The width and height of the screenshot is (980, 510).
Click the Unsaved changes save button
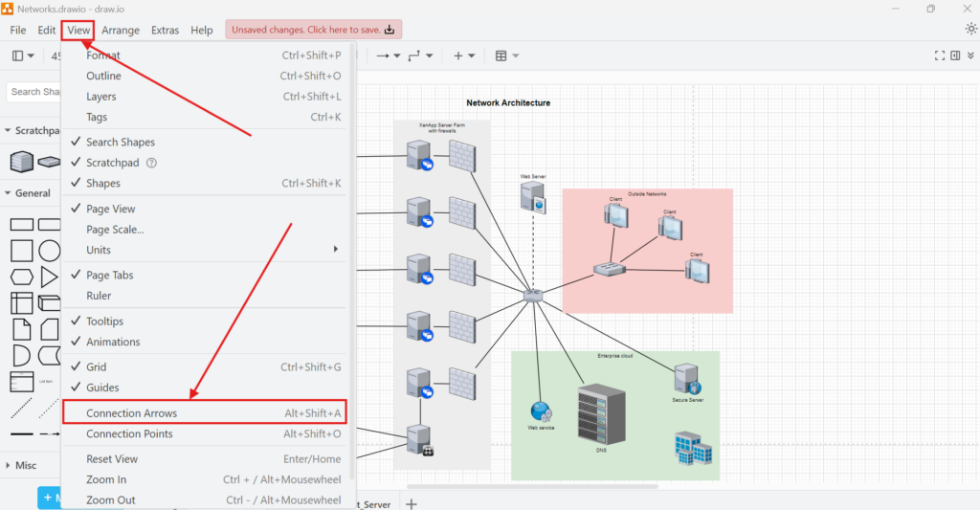click(x=314, y=30)
